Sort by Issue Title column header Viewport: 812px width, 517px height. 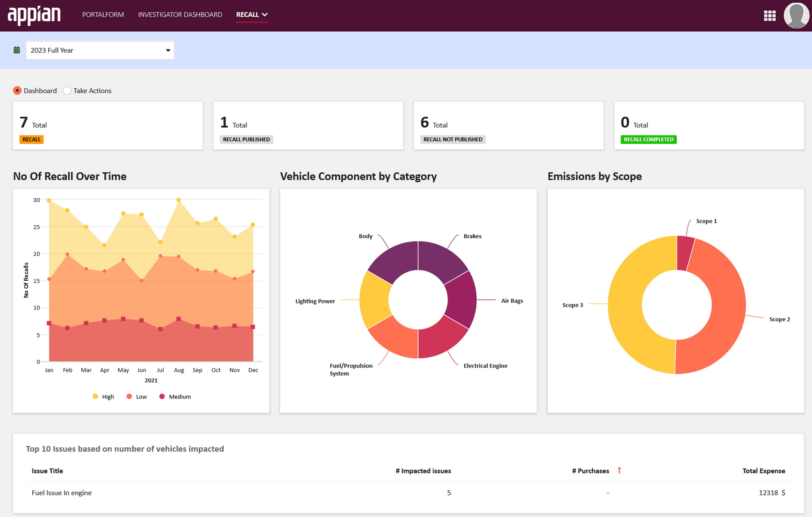coord(47,471)
